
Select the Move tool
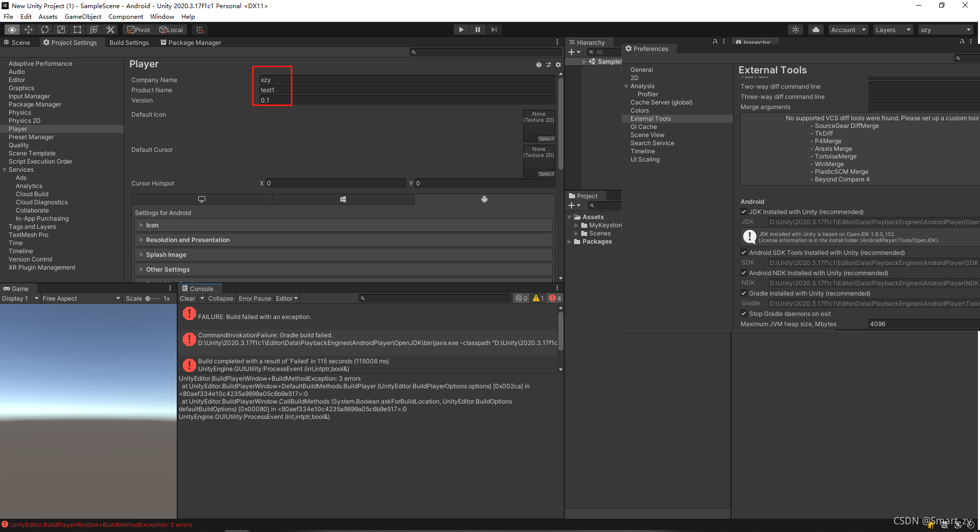point(29,30)
